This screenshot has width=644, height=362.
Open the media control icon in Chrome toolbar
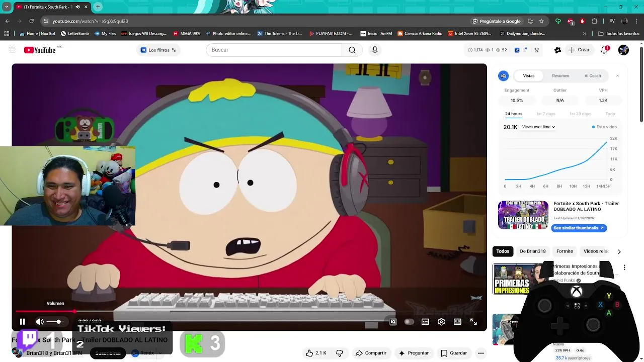point(612,21)
